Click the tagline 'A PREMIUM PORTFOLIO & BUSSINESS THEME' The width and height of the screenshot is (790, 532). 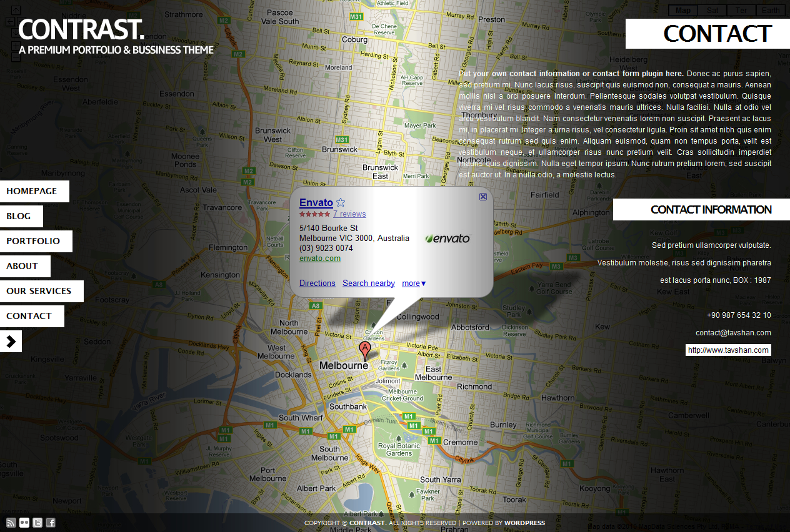click(116, 50)
